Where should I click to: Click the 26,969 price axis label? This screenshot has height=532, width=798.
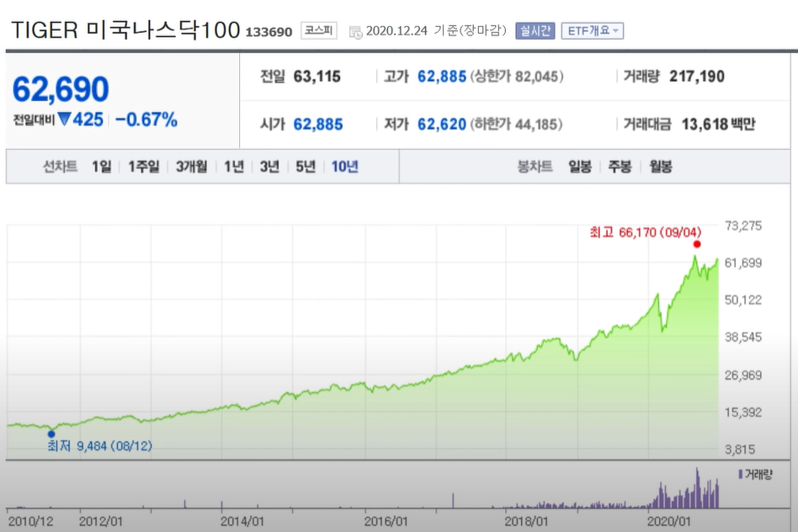743,375
